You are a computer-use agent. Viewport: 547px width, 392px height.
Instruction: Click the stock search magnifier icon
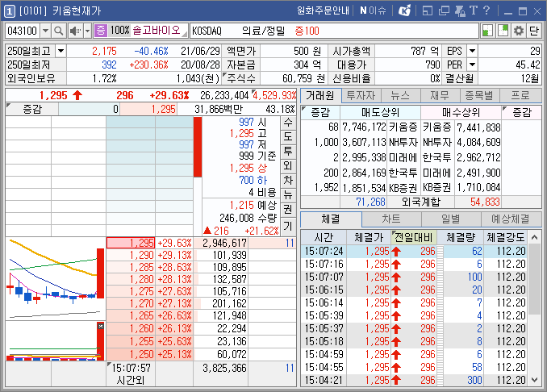[59, 31]
